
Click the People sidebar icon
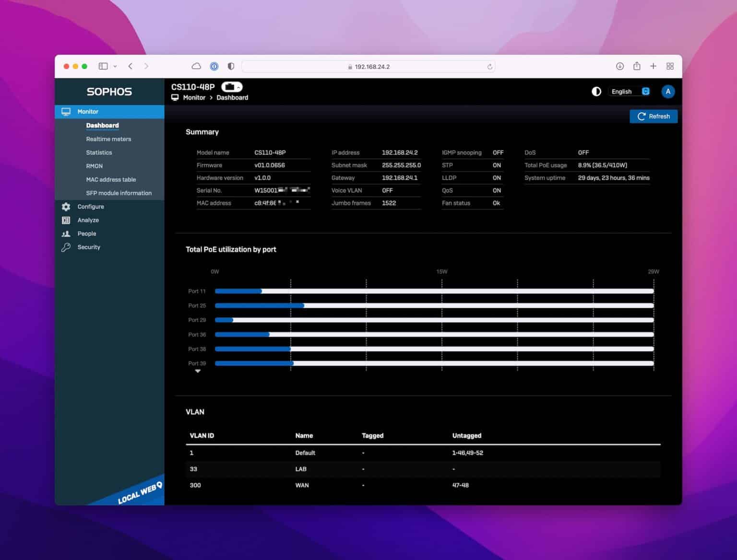coord(66,233)
